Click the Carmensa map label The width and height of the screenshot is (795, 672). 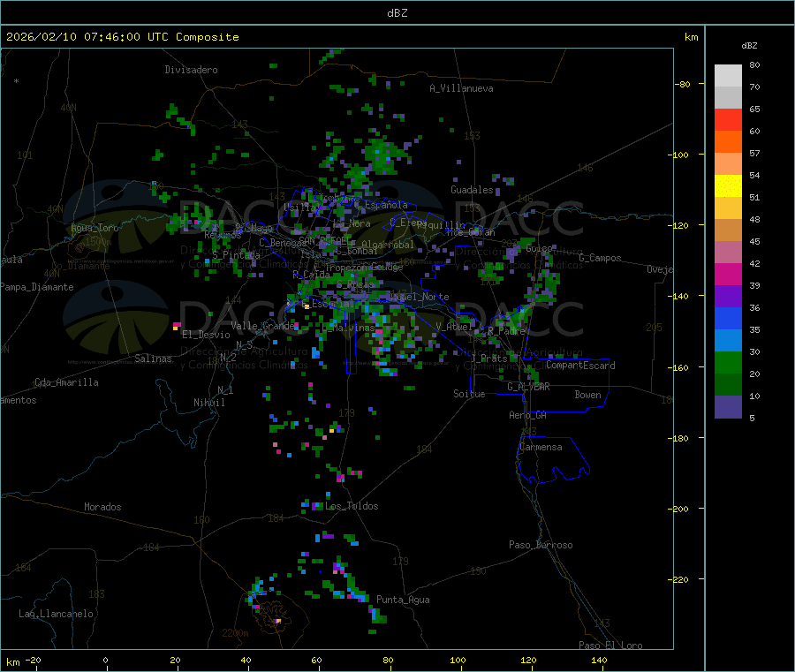(541, 448)
